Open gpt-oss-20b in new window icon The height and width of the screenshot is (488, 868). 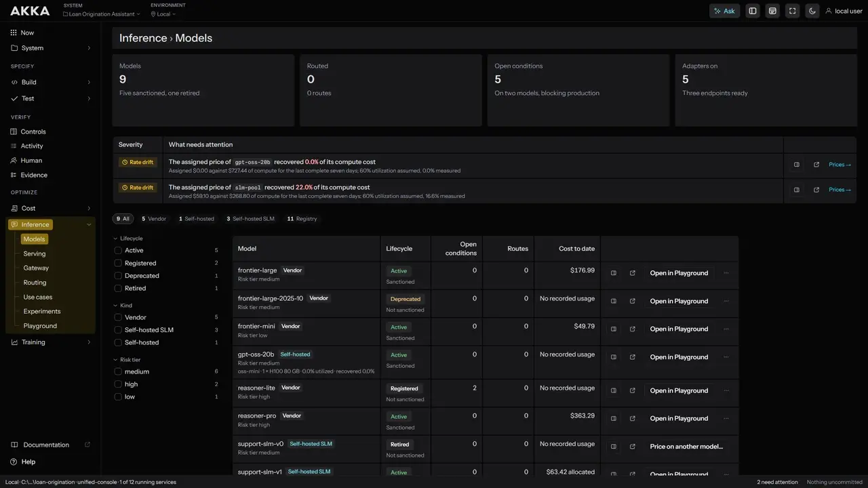point(633,357)
